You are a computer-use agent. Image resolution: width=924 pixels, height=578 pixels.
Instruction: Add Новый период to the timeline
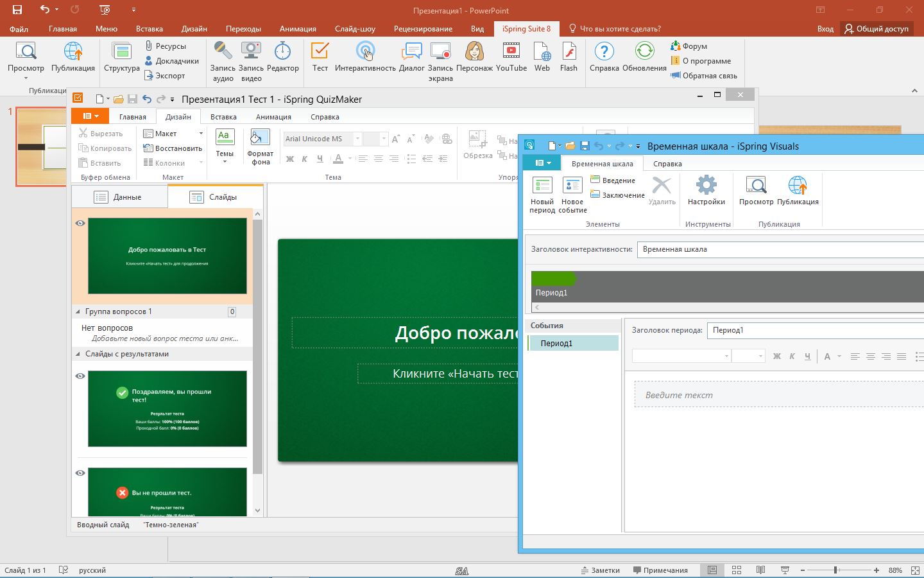point(542,194)
